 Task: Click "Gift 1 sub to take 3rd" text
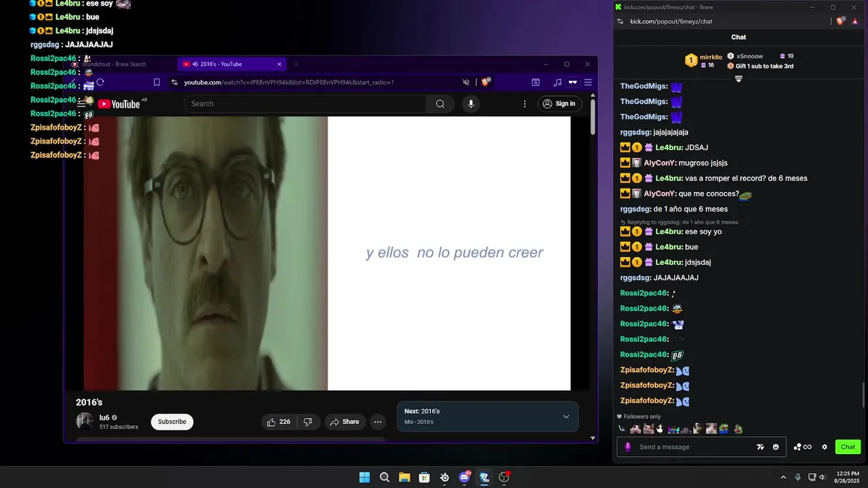[x=764, y=66]
